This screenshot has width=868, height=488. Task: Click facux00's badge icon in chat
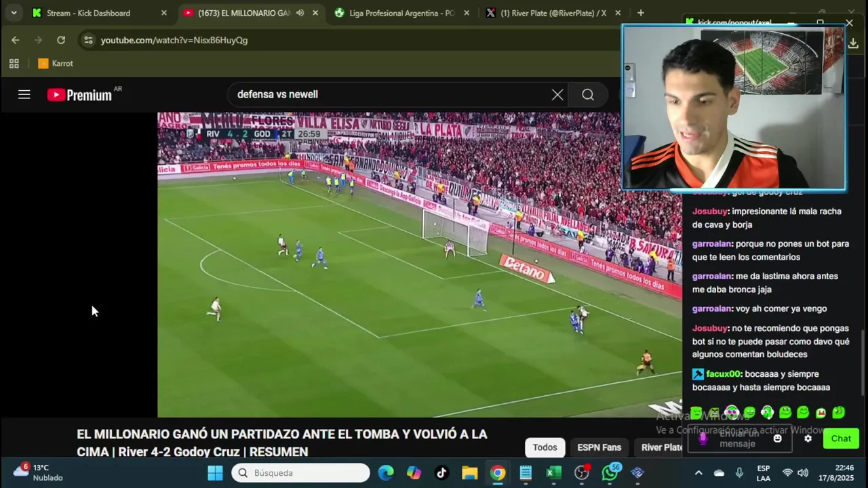698,374
